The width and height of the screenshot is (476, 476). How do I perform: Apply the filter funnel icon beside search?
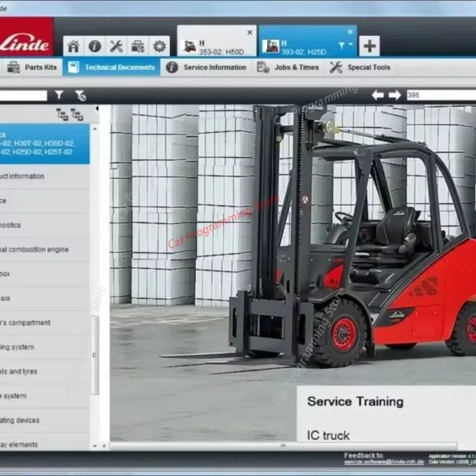coord(59,95)
